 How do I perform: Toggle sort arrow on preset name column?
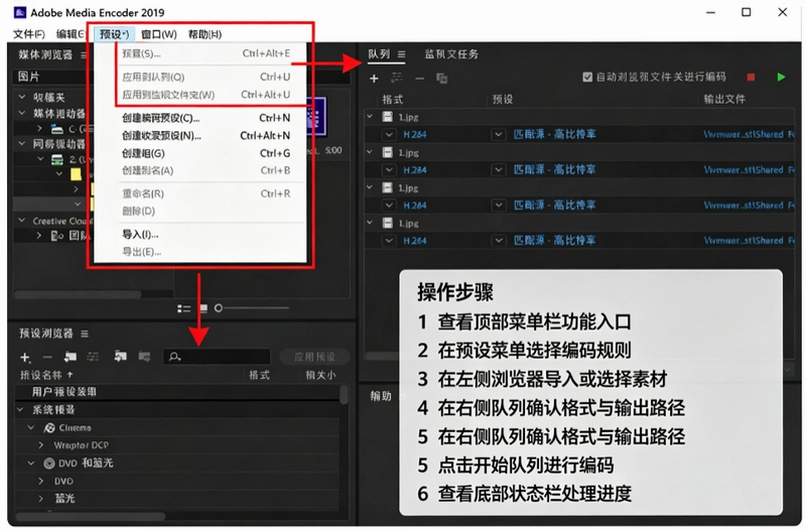click(x=70, y=375)
